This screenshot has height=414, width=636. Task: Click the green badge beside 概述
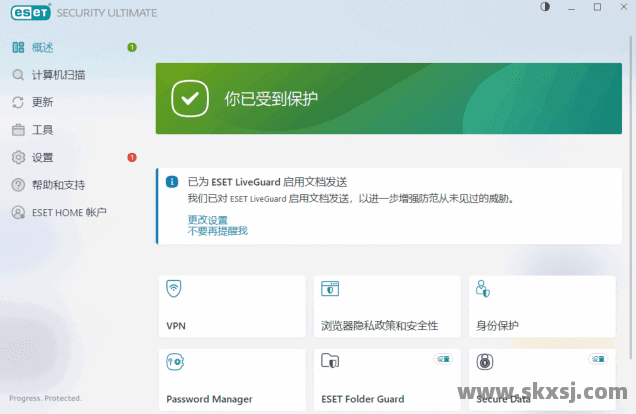(132, 47)
